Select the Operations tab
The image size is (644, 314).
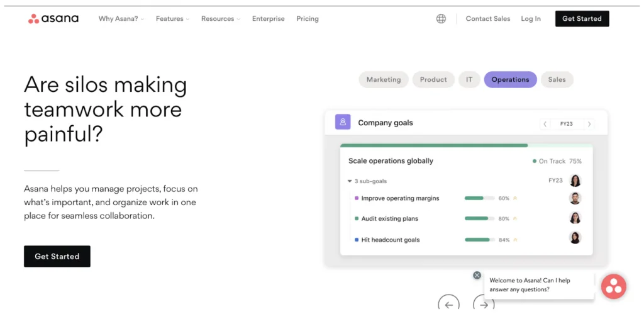510,80
